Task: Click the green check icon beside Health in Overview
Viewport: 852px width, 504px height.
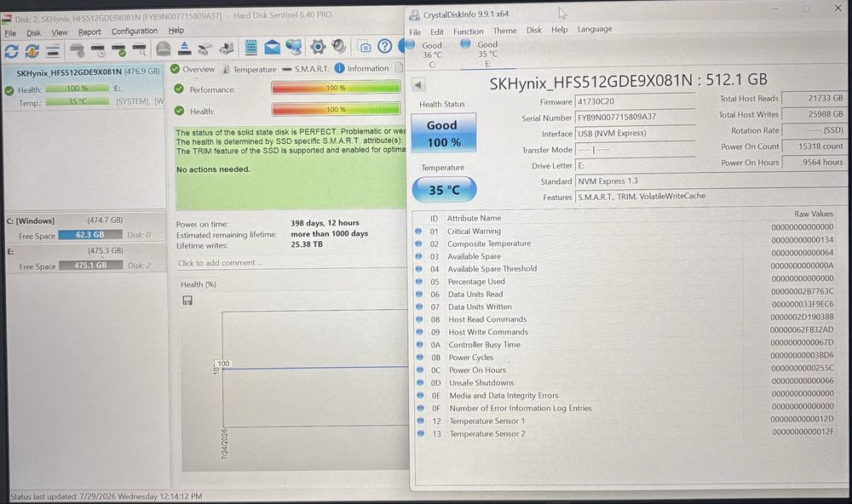Action: [179, 111]
